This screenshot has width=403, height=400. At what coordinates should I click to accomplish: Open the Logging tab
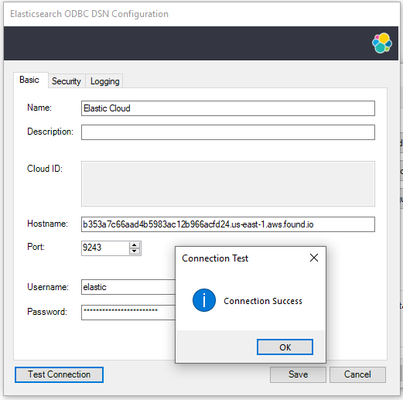tap(105, 81)
